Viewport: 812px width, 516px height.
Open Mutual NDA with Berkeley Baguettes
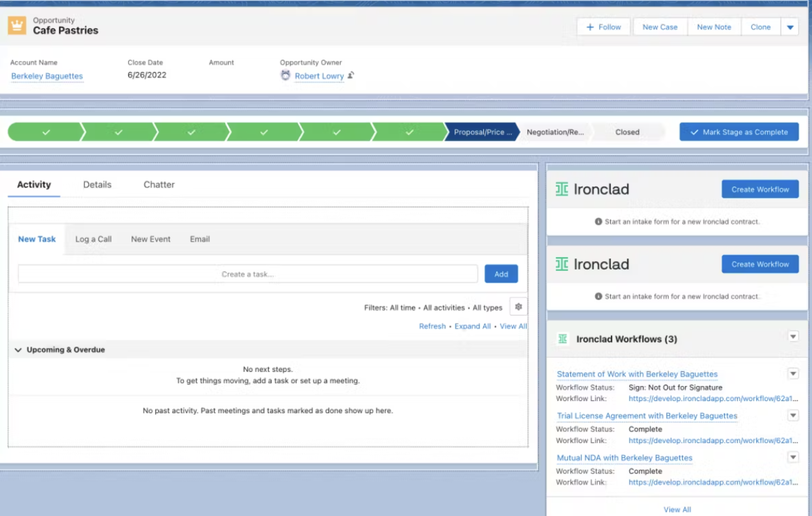[624, 458]
